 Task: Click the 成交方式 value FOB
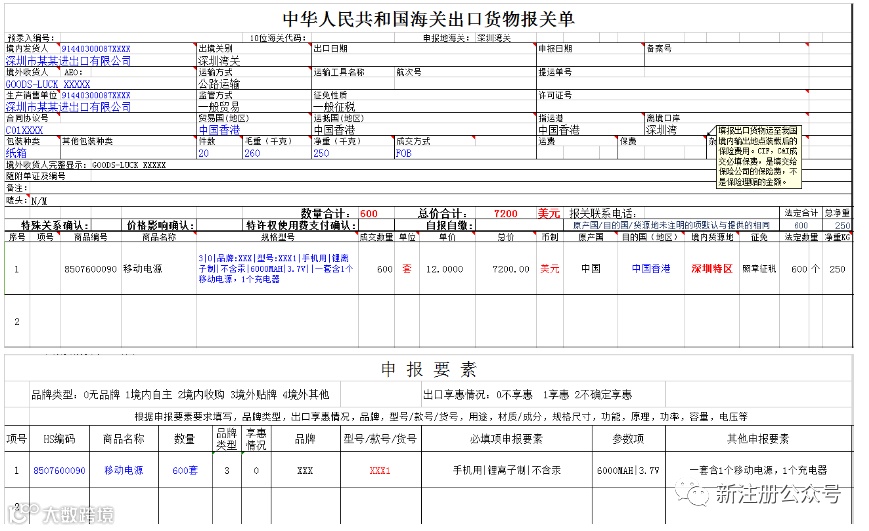point(403,154)
